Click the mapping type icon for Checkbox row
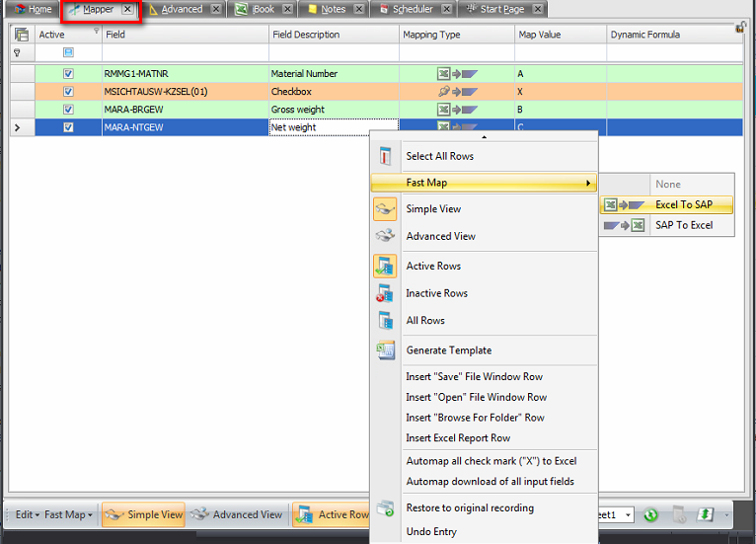The image size is (756, 544). [457, 91]
